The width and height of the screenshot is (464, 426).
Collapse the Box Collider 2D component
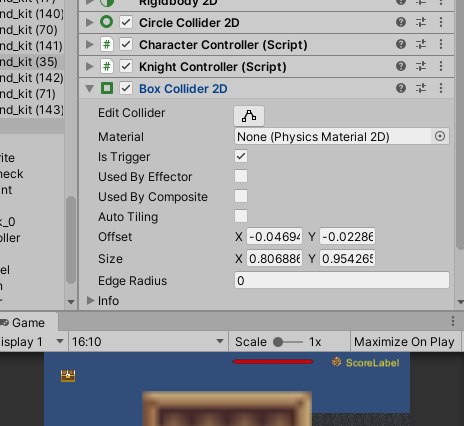coord(89,89)
